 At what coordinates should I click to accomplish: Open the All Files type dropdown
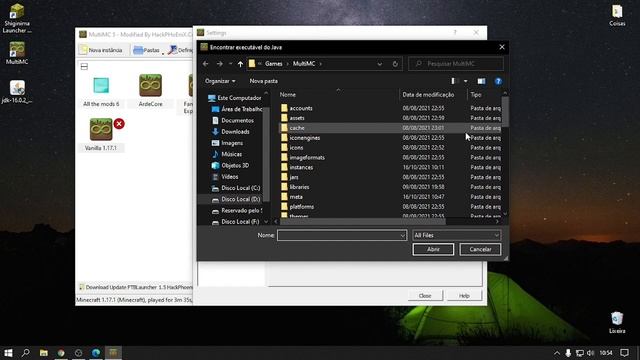456,235
